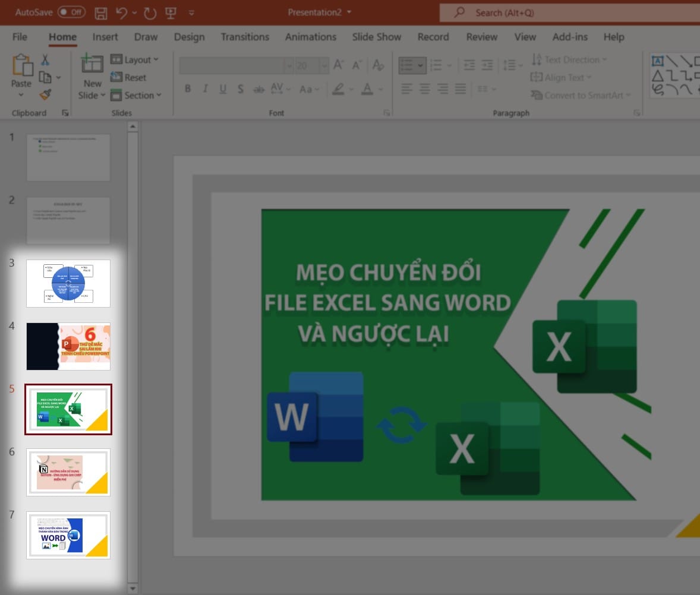Switch to the Insert tab
The height and width of the screenshot is (595, 700).
105,37
